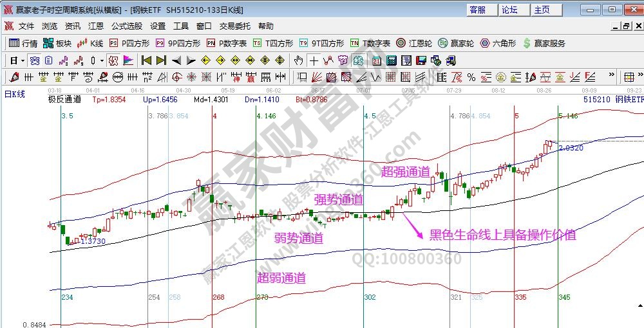Select the hand pan tool
The width and height of the screenshot is (644, 328).
(x=298, y=60)
